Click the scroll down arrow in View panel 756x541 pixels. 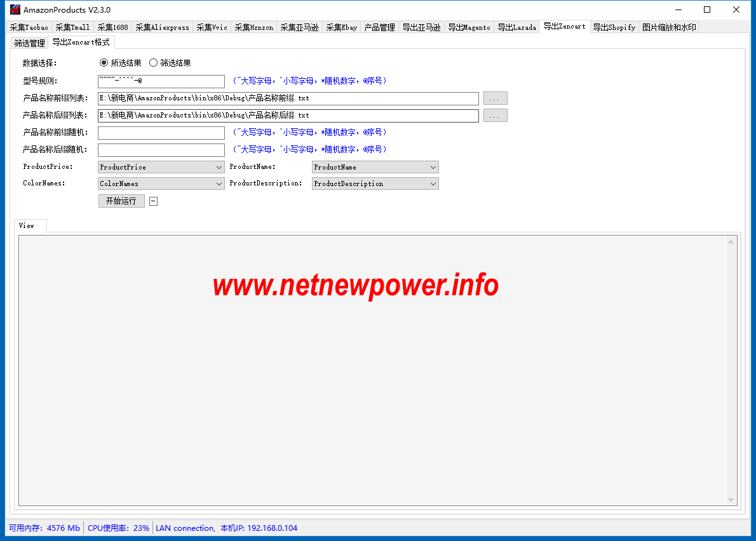point(731,500)
